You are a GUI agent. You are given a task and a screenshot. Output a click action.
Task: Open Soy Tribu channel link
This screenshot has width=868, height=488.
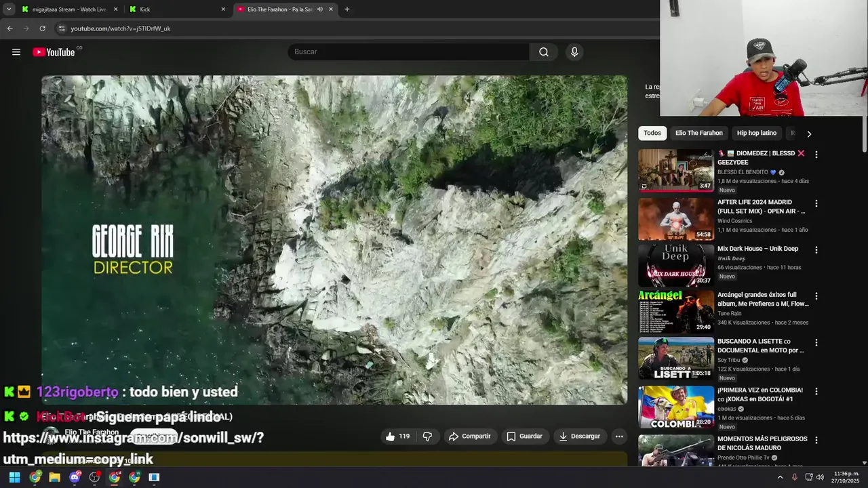pos(728,360)
